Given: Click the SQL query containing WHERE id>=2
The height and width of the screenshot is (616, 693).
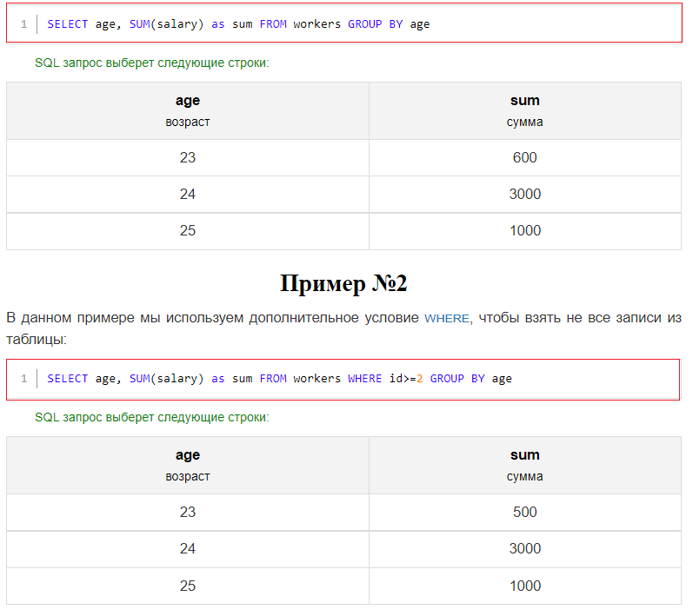Looking at the screenshot, I should (x=279, y=379).
